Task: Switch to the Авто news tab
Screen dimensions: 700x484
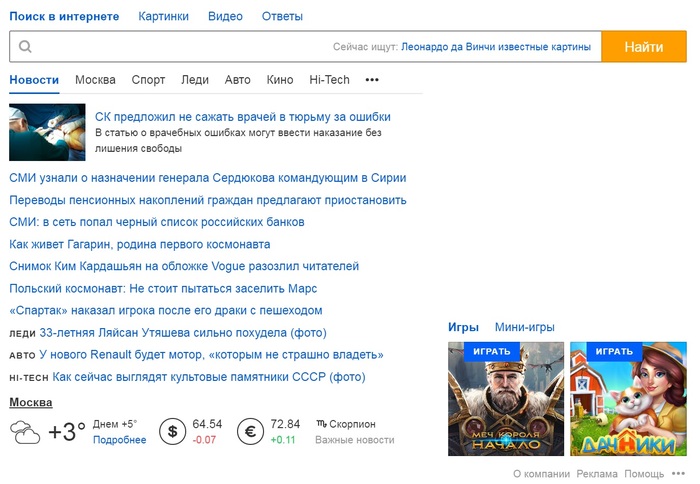Action: coord(238,80)
